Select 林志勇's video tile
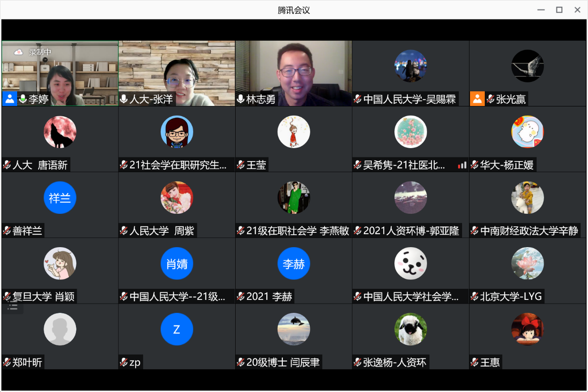Viewport: 588px width, 392px height. pyautogui.click(x=294, y=69)
